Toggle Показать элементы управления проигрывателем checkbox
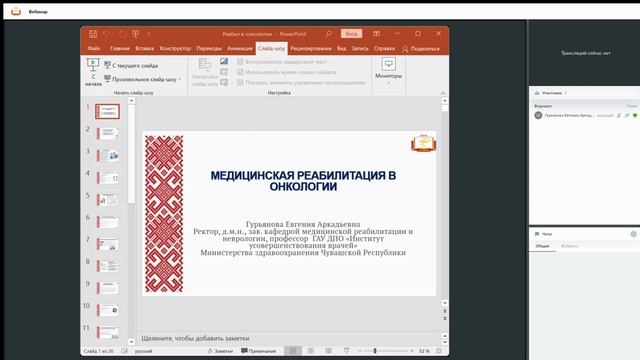The height and width of the screenshot is (360, 640). point(240,82)
